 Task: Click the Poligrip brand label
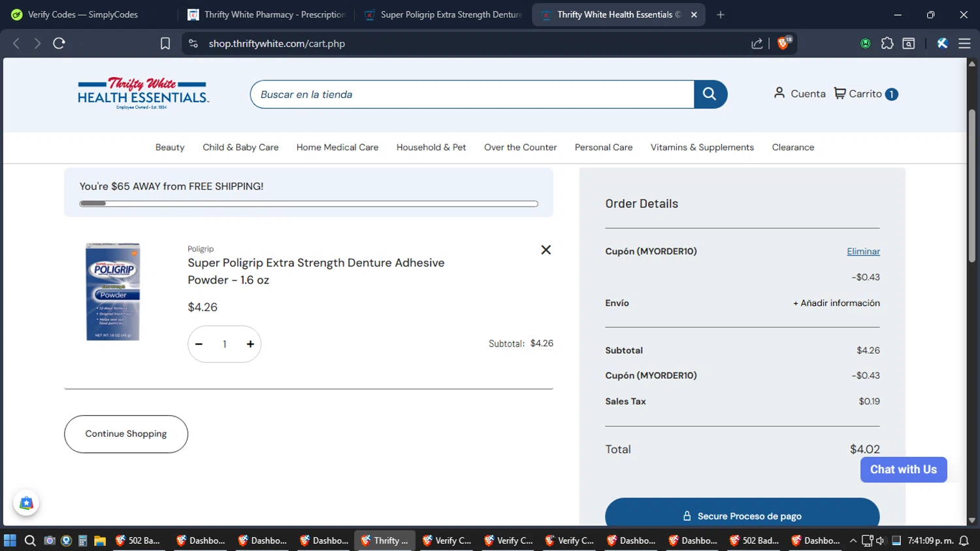[201, 249]
